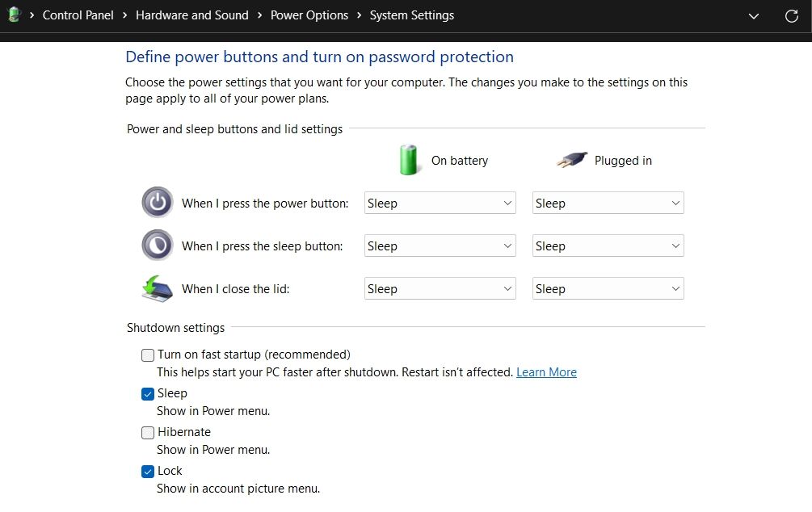This screenshot has height=512, width=812.
Task: Expand the address bar dropdown chevron
Action: 753,15
